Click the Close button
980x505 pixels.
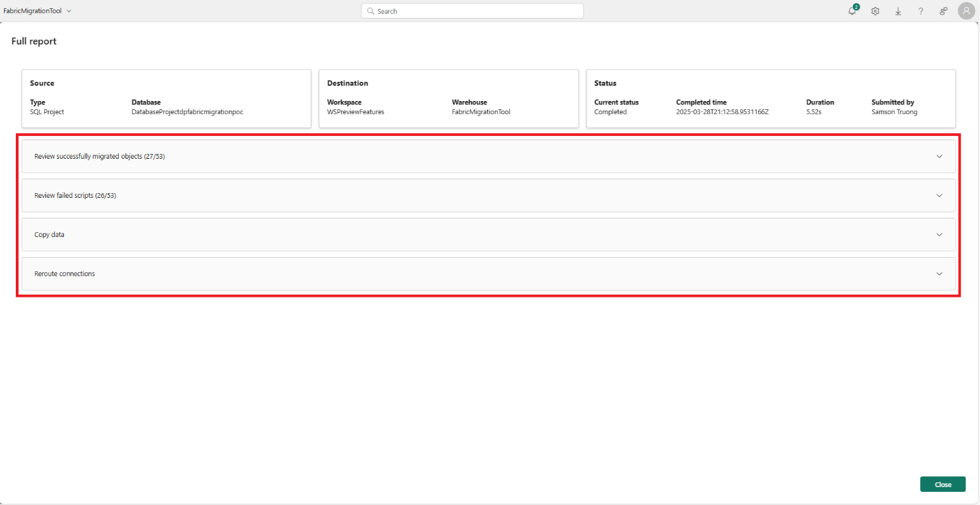(942, 484)
